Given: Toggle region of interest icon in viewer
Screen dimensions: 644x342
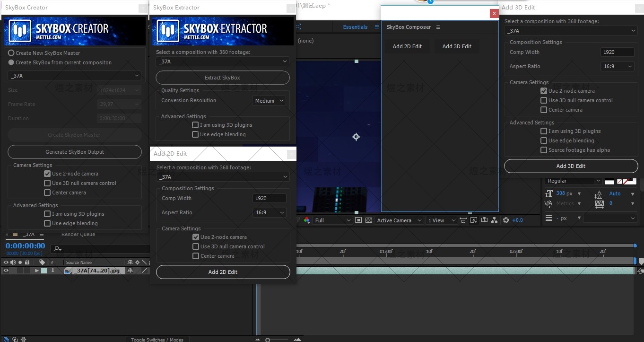Looking at the screenshot, I should 358,220.
